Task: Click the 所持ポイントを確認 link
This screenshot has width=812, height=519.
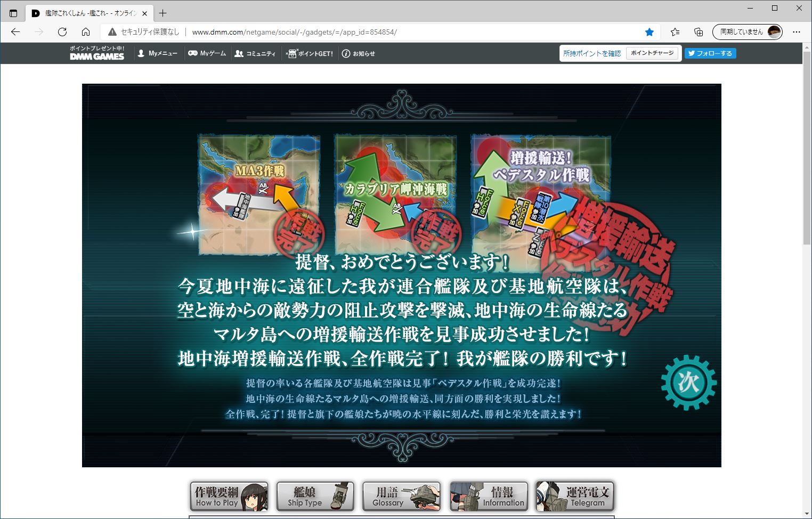Action: click(592, 53)
